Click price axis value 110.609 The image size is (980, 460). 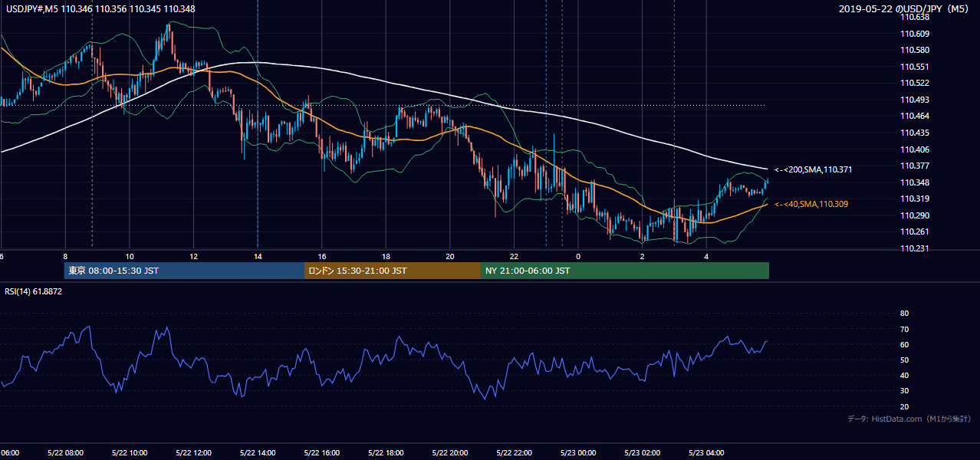916,34
